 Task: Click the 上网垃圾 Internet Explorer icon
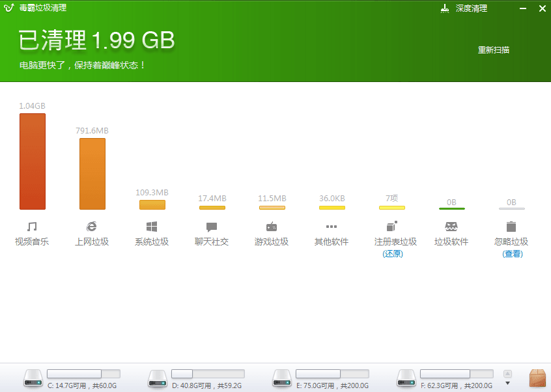(x=92, y=227)
